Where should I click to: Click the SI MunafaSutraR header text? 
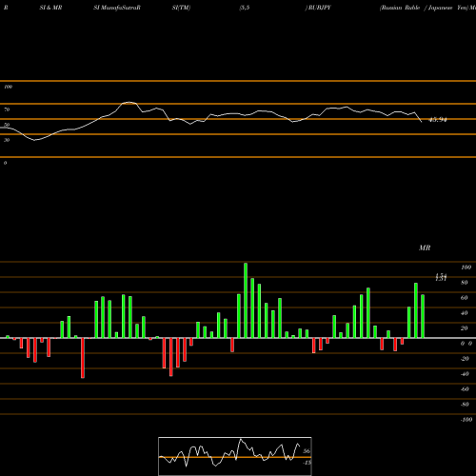click(x=117, y=8)
